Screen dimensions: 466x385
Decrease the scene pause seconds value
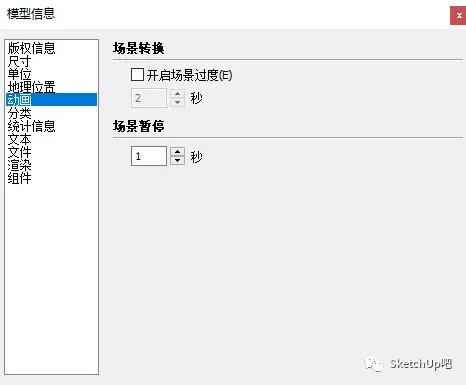pyautogui.click(x=177, y=161)
